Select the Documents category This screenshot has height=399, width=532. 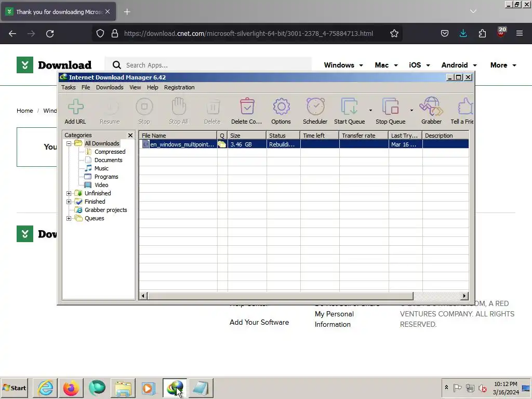pyautogui.click(x=108, y=160)
